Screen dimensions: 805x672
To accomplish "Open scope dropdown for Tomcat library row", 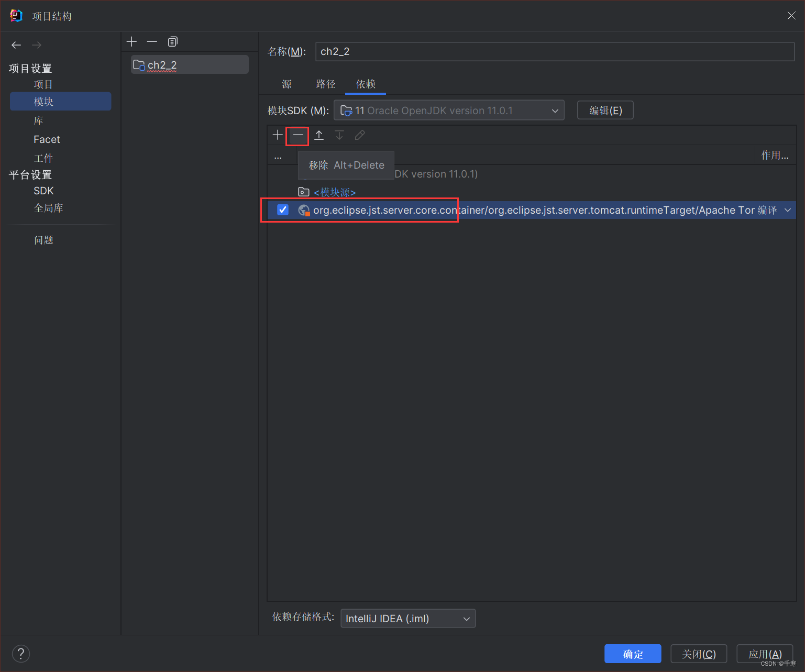I will pyautogui.click(x=788, y=210).
